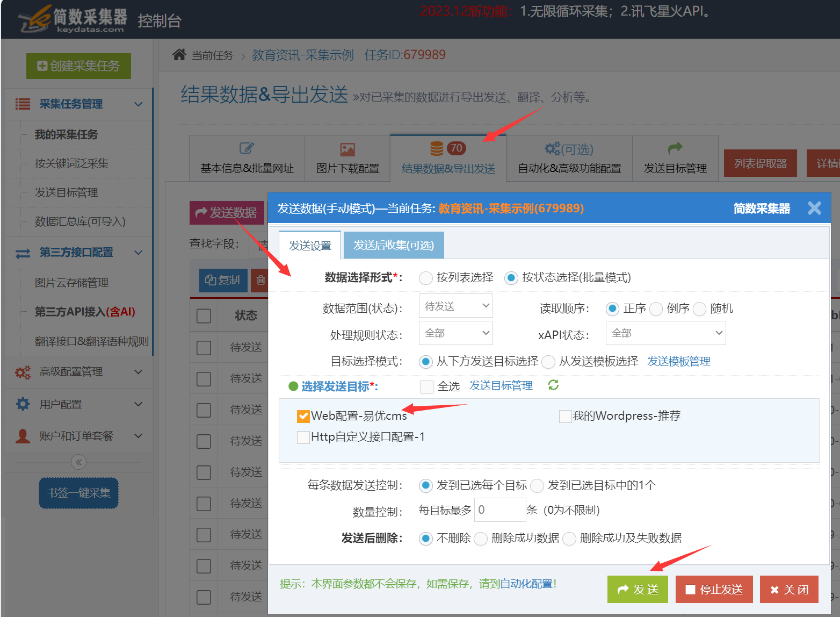The image size is (840, 617).
Task: Open 处理规则状态 dropdown
Action: (x=456, y=333)
